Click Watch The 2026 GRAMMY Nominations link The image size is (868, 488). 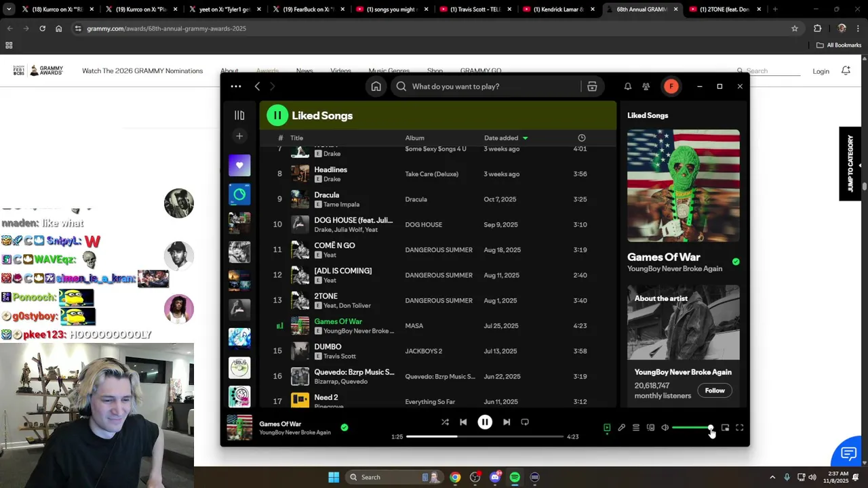pyautogui.click(x=142, y=70)
